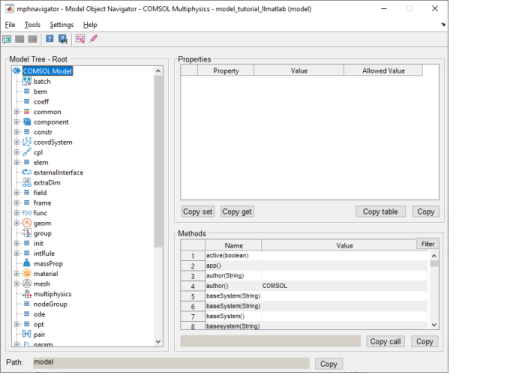This screenshot has height=378, width=510.
Task: Open the Tools menu
Action: click(x=32, y=25)
